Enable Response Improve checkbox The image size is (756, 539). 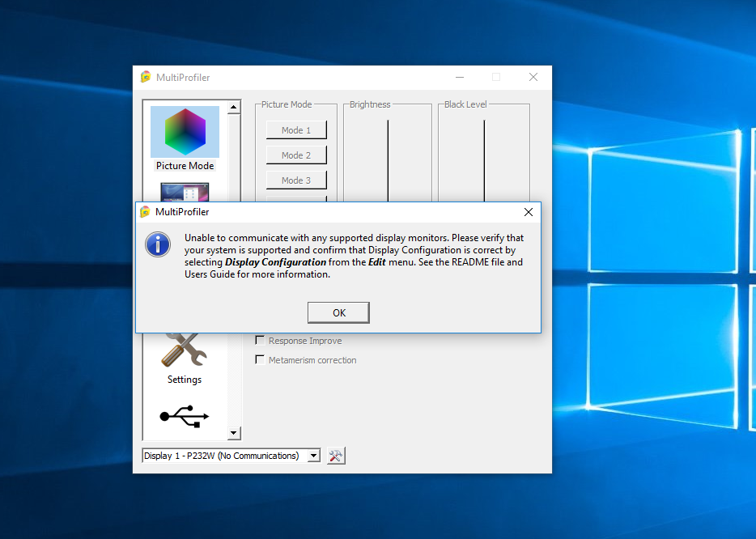tap(260, 341)
